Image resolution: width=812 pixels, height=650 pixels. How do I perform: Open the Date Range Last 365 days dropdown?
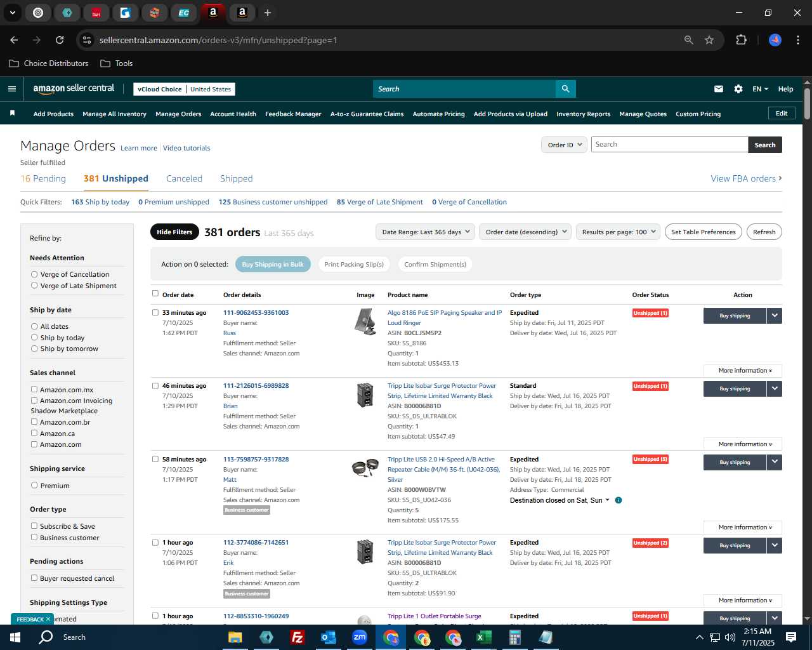point(425,232)
